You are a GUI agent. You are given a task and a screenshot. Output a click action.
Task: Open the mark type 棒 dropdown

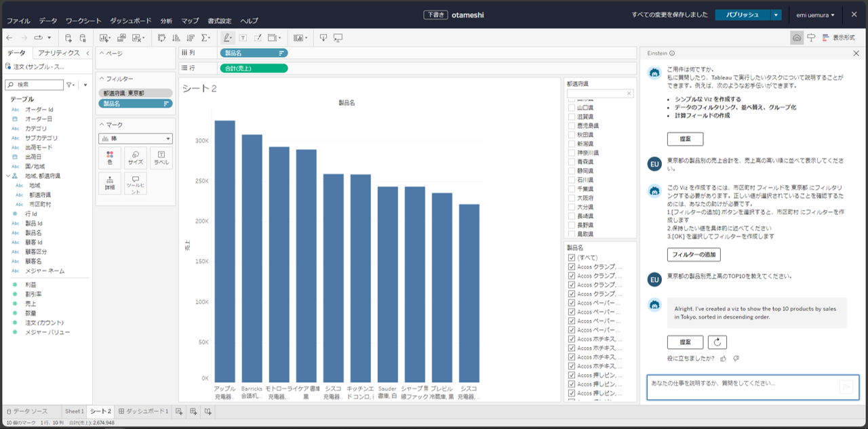coord(136,138)
